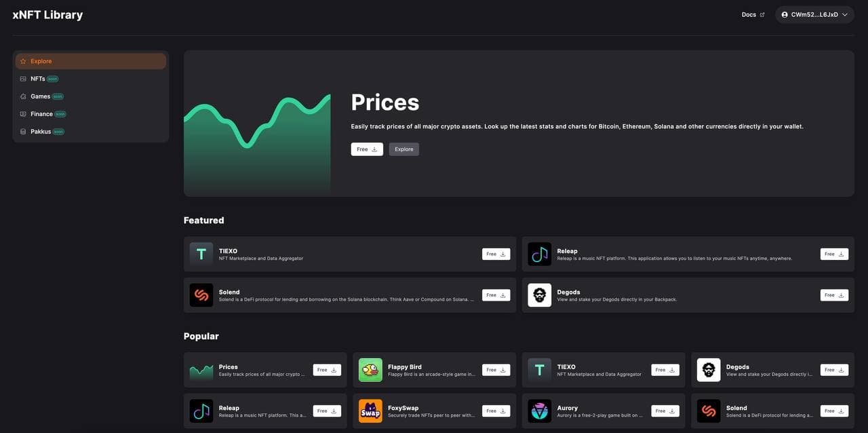The image size is (868, 433).
Task: Open the Docs external link
Action: pos(753,14)
